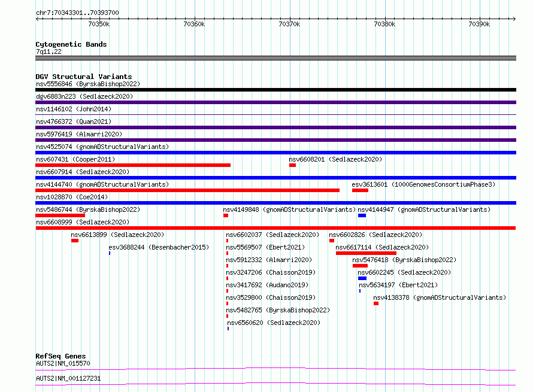The height and width of the screenshot is (392, 533).
Task: Open the nsv5556846 (ByrskaBishop2022) label link
Action: coord(88,84)
